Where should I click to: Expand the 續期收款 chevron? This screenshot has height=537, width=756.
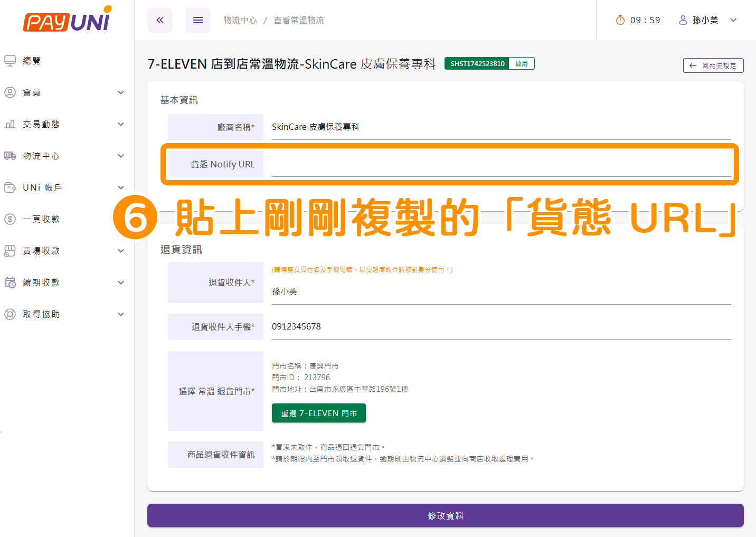click(x=121, y=282)
